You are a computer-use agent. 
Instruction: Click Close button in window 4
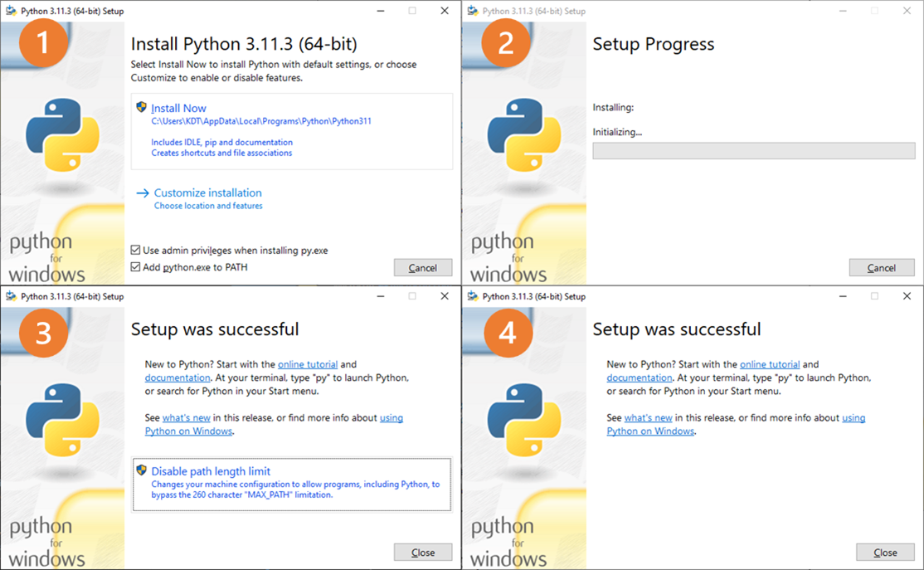click(885, 553)
